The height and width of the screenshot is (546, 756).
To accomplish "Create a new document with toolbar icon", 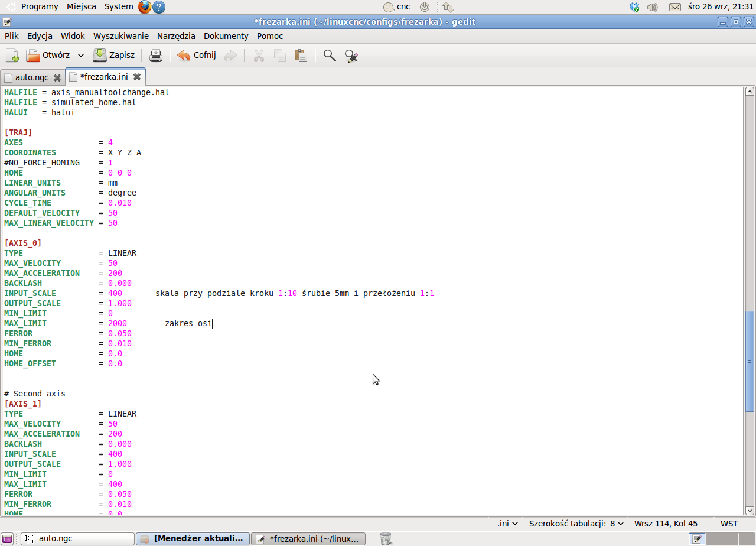I will click(12, 56).
